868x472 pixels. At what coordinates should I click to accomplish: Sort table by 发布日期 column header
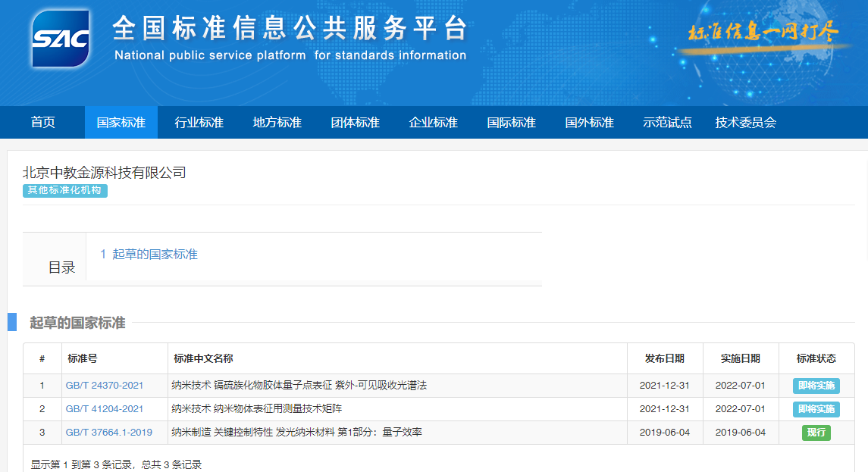tap(664, 358)
